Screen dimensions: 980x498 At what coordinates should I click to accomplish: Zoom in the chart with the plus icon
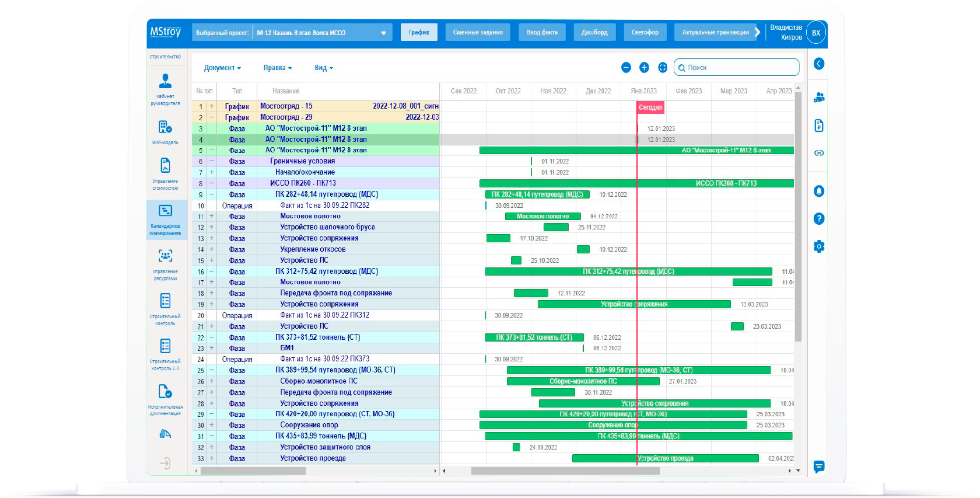pos(644,68)
